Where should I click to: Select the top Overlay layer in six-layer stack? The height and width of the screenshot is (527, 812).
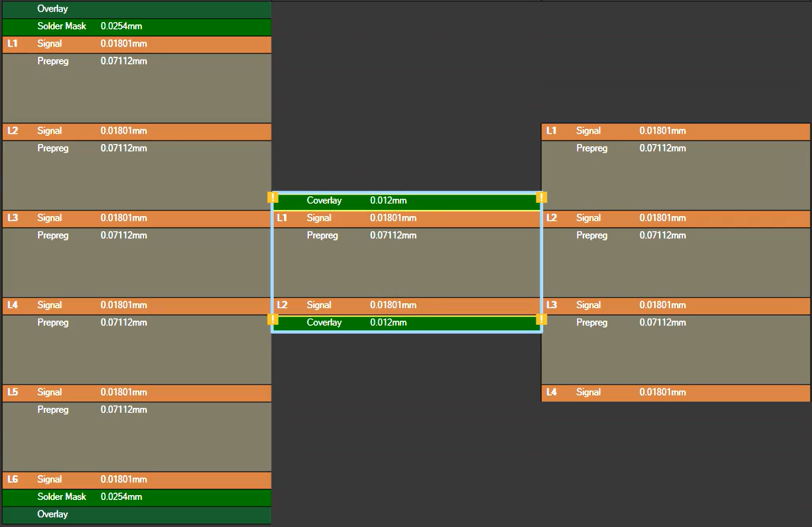coord(136,9)
